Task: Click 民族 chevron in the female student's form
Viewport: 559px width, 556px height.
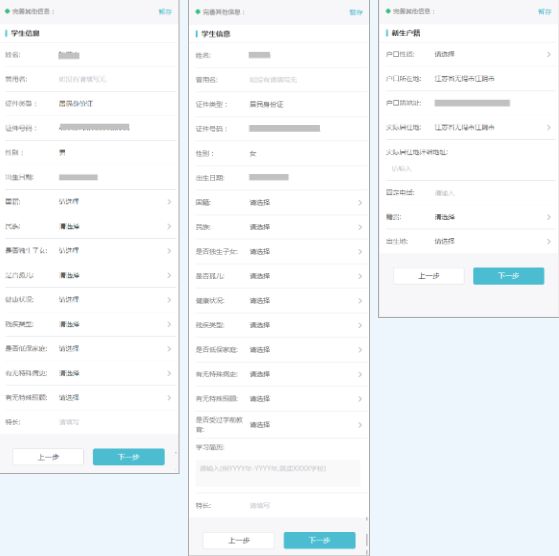Action: click(360, 227)
